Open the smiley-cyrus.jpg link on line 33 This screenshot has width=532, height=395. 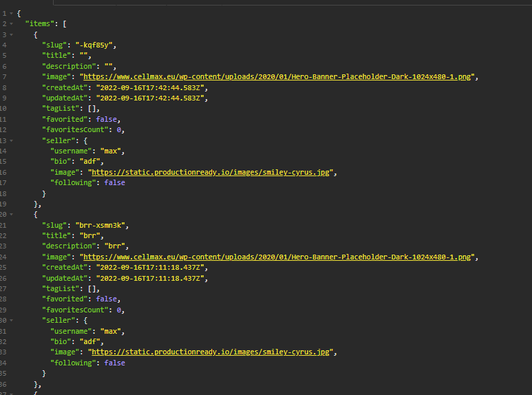click(x=215, y=352)
